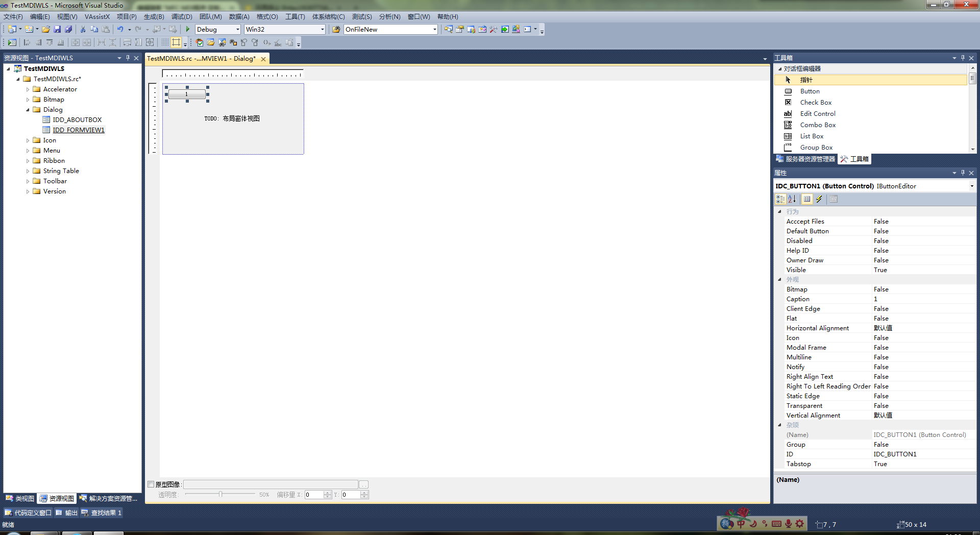Toggle the guidelines icon highlighted in toolbar
The height and width of the screenshot is (535, 980).
[x=176, y=43]
